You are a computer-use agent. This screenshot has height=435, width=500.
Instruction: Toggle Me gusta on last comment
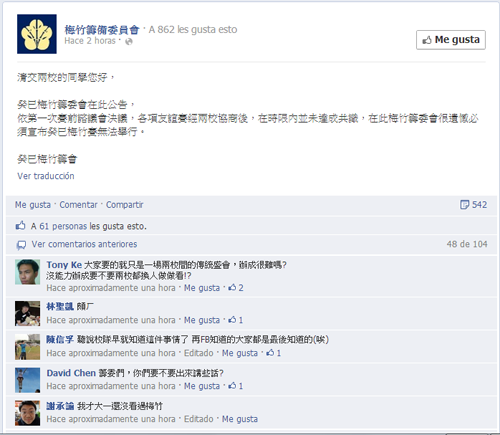tap(240, 419)
